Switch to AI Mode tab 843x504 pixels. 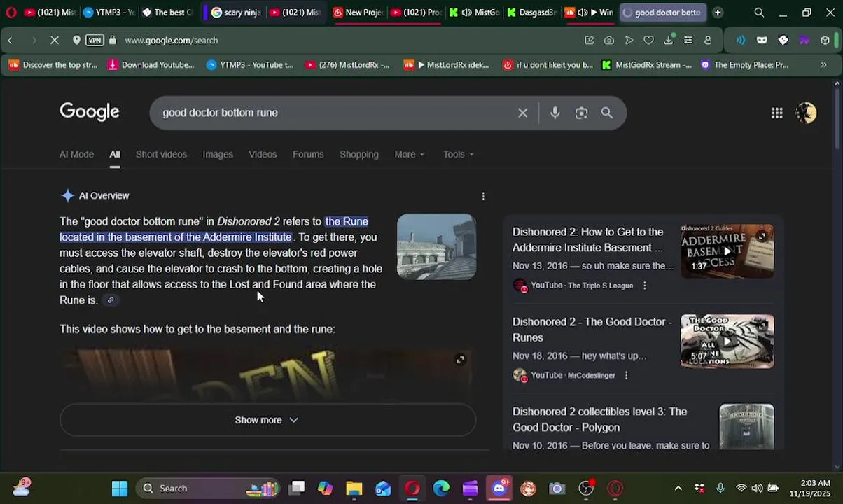tap(76, 154)
